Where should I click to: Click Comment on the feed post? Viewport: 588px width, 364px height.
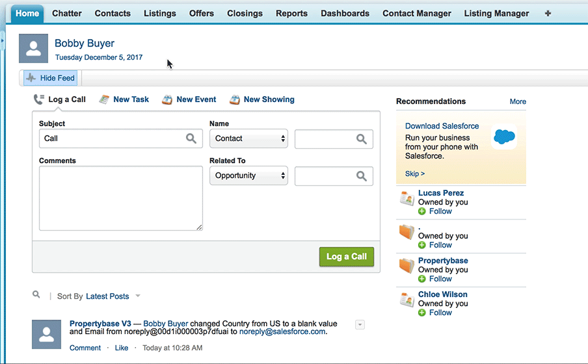click(85, 348)
